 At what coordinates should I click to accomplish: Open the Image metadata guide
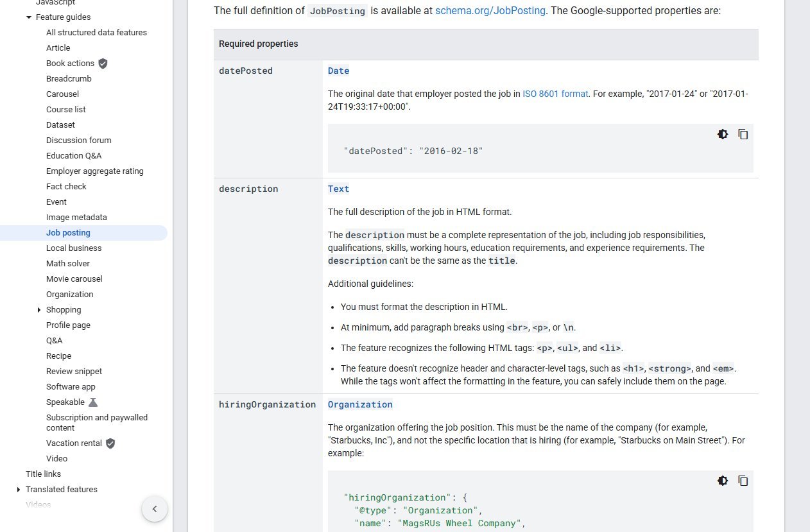pos(76,218)
